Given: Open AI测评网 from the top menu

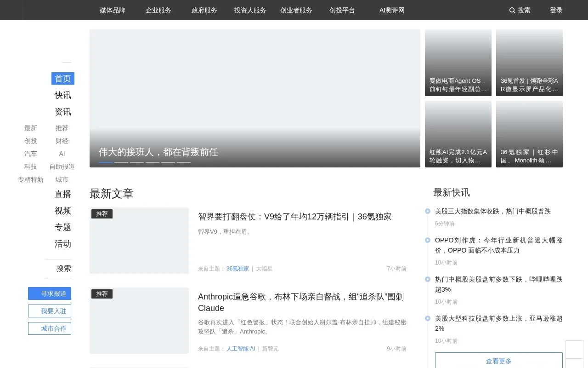Looking at the screenshot, I should pos(392,10).
